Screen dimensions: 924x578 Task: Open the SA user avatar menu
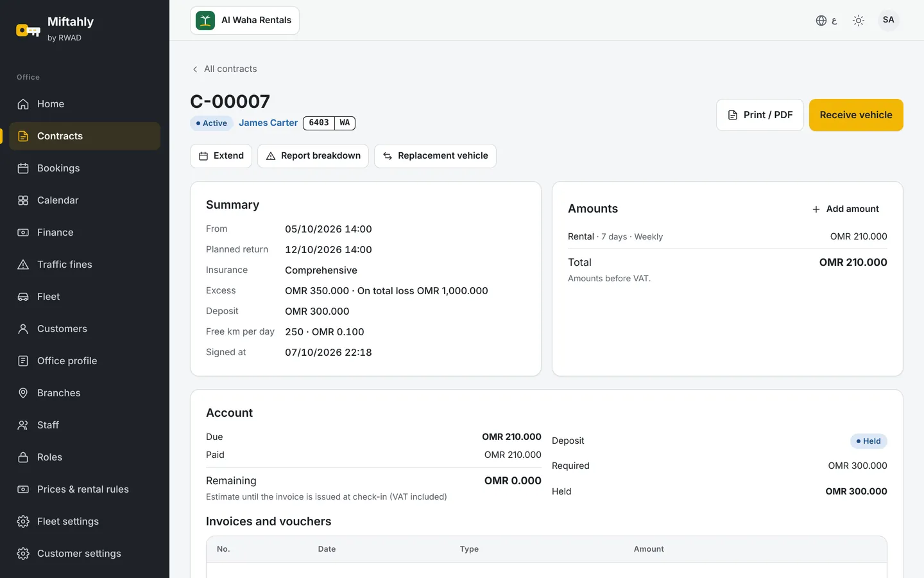(x=888, y=20)
